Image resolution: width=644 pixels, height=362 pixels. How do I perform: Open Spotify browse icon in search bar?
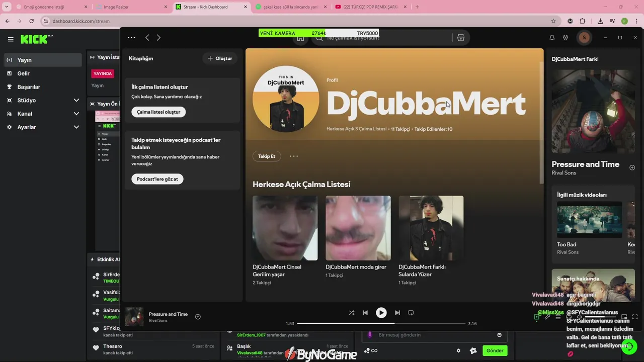point(460,38)
